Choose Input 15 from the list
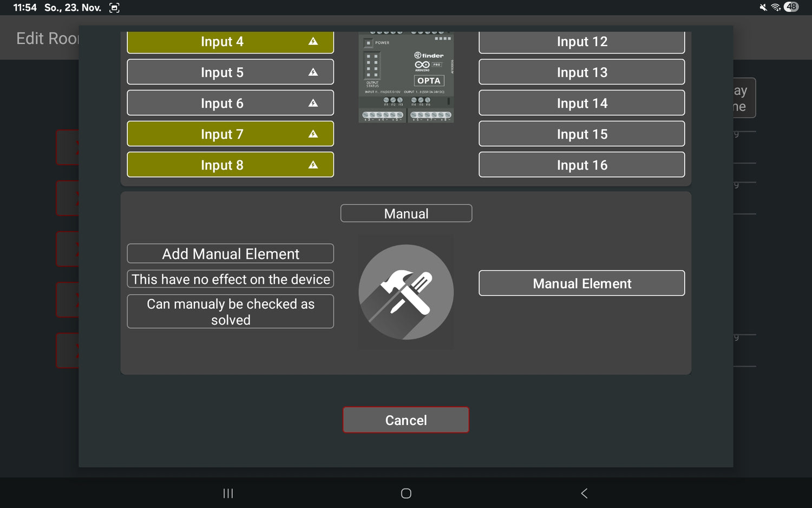 tap(581, 134)
